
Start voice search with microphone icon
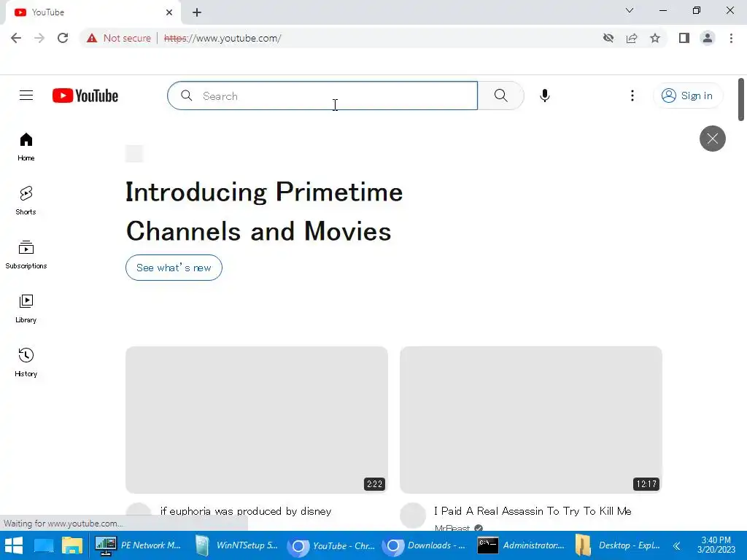(544, 96)
